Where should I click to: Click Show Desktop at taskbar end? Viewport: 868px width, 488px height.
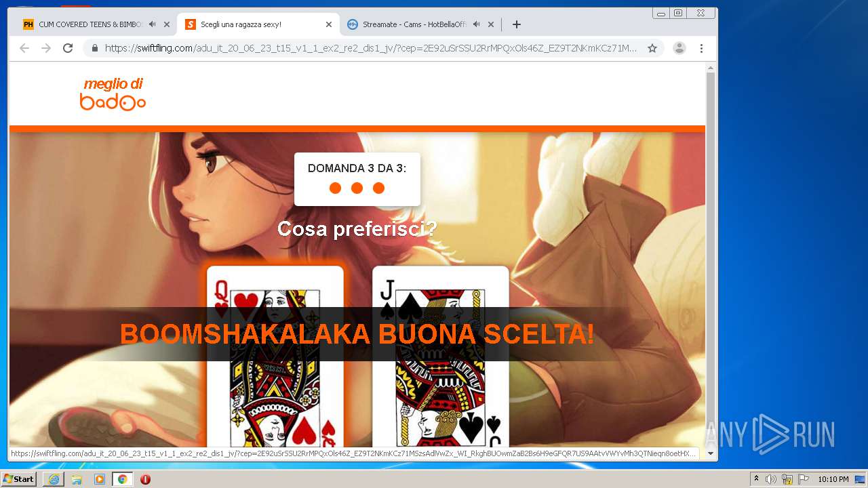pyautogui.click(x=860, y=479)
